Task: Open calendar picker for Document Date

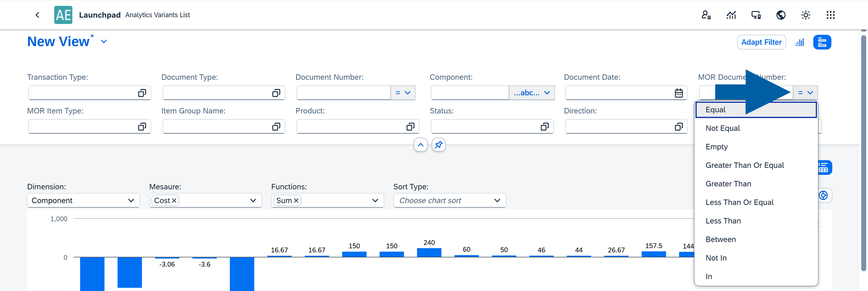Action: pyautogui.click(x=679, y=93)
